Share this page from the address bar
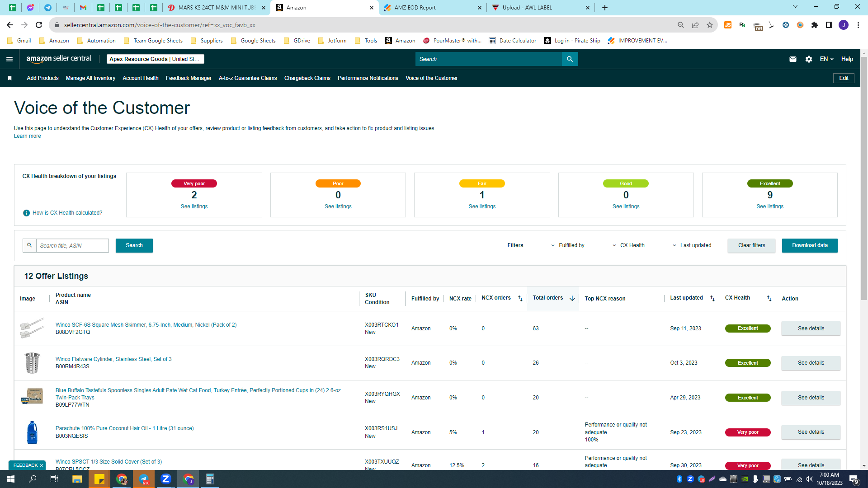 [x=695, y=25]
